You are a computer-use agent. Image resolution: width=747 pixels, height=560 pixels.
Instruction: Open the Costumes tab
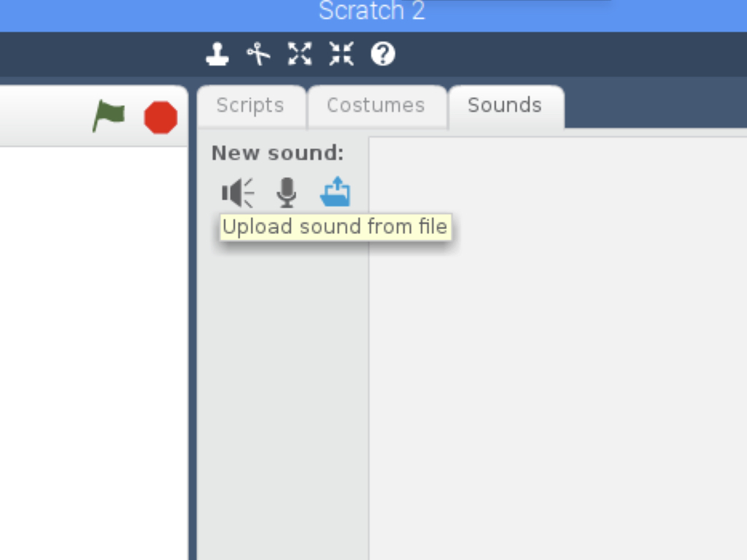coord(376,106)
